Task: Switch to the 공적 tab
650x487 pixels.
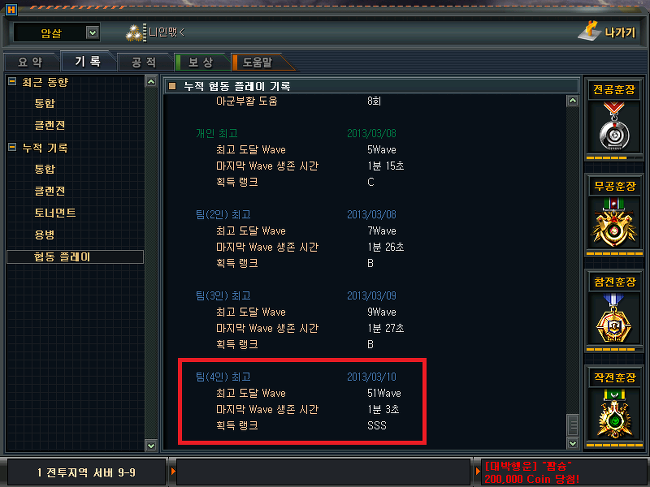Action: (144, 63)
